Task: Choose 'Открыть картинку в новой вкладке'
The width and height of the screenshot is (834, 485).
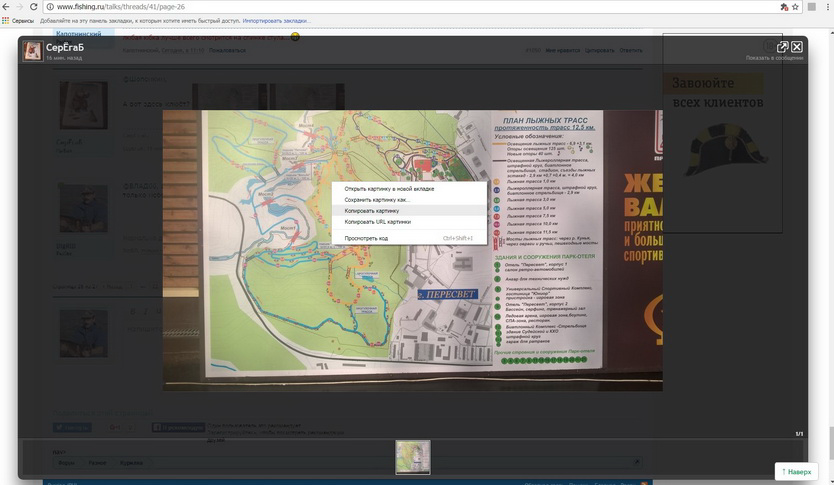Action: point(389,188)
